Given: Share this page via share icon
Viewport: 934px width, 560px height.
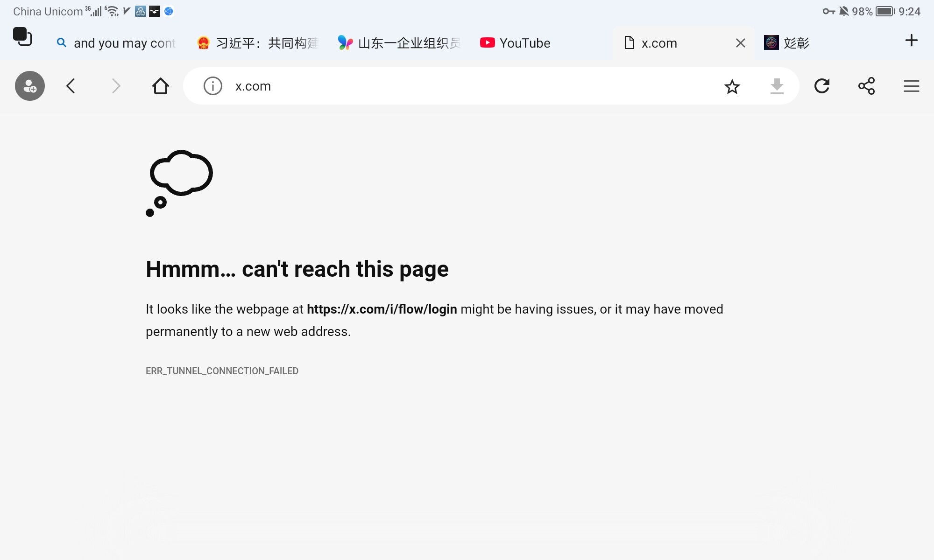Looking at the screenshot, I should coord(866,86).
